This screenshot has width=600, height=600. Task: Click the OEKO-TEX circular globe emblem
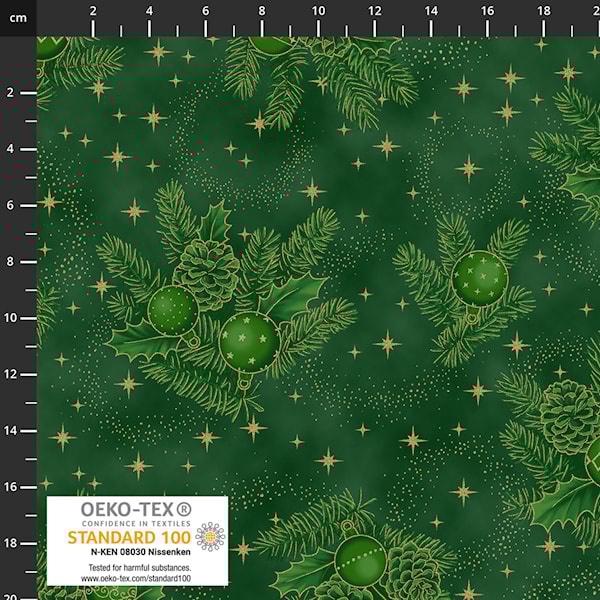point(210,538)
